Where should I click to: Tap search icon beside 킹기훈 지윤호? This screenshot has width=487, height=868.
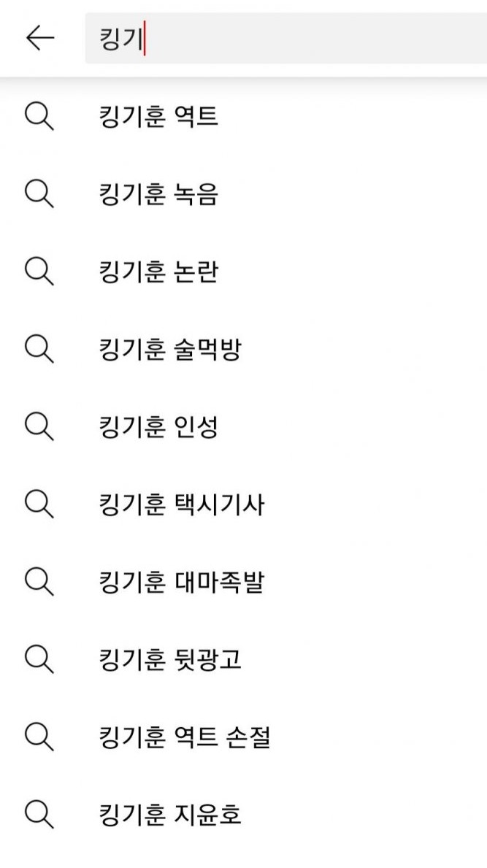point(39,814)
